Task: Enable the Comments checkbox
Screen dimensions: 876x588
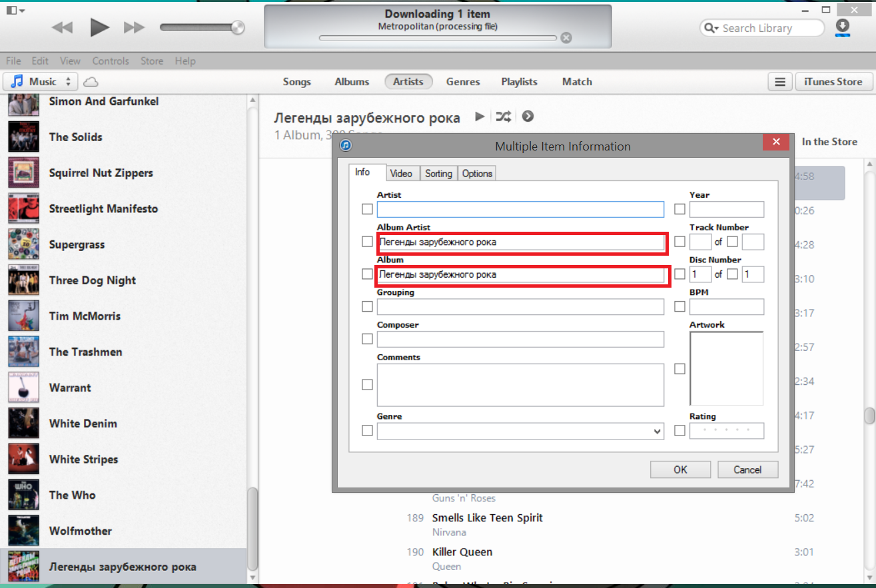Action: pyautogui.click(x=367, y=384)
